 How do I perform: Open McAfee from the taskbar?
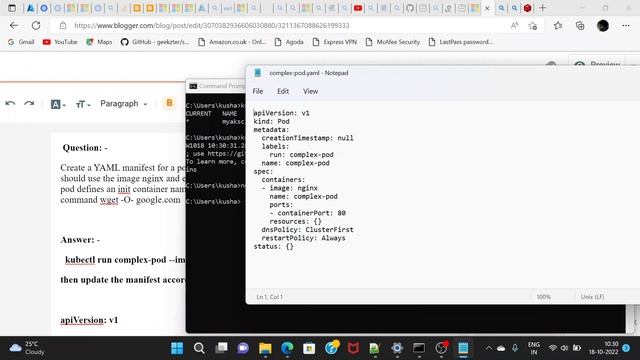tap(353, 348)
